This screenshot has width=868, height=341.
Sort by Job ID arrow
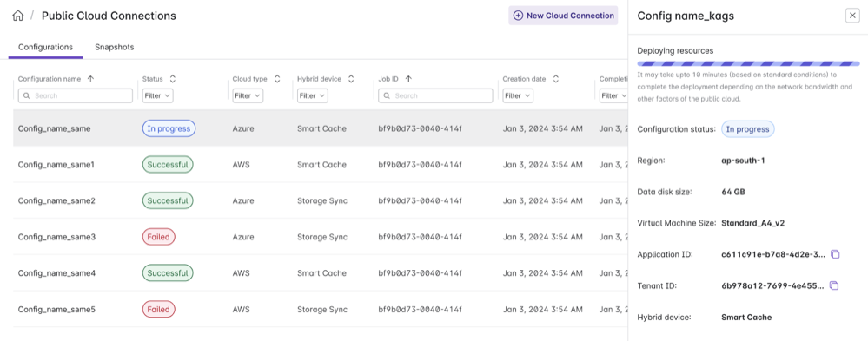click(x=408, y=79)
